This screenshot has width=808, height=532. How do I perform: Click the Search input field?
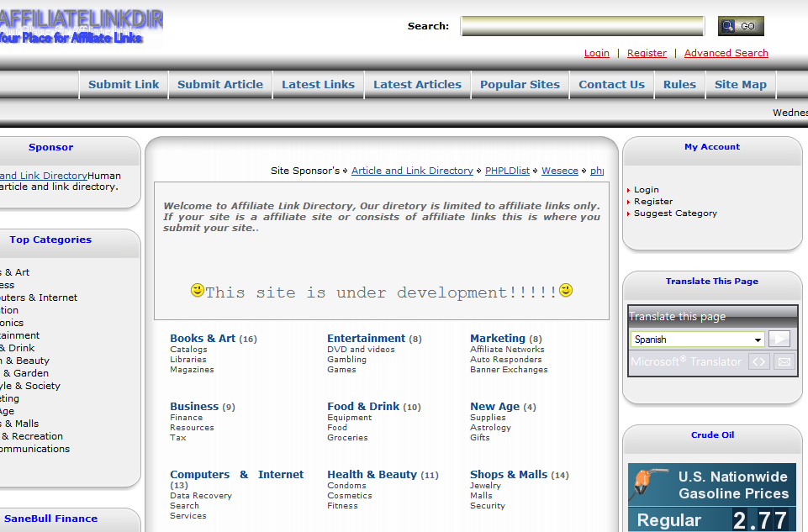point(581,26)
